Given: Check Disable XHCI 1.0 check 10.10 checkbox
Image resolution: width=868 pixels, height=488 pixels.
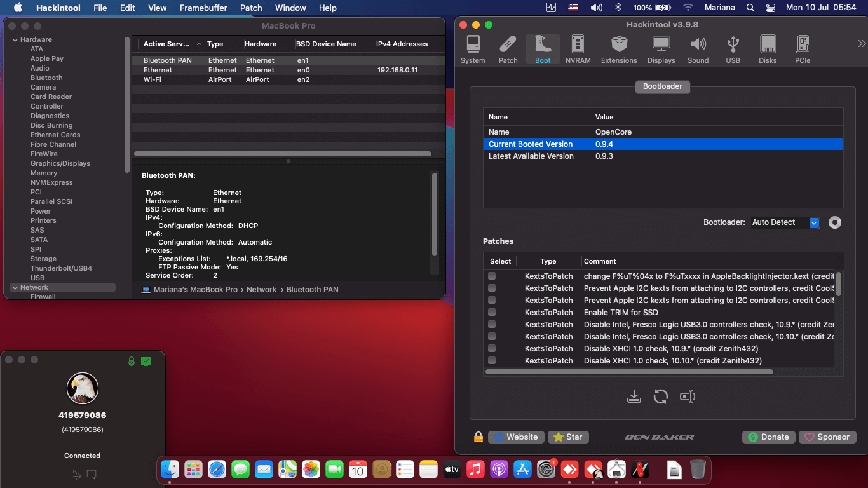Looking at the screenshot, I should [492, 360].
